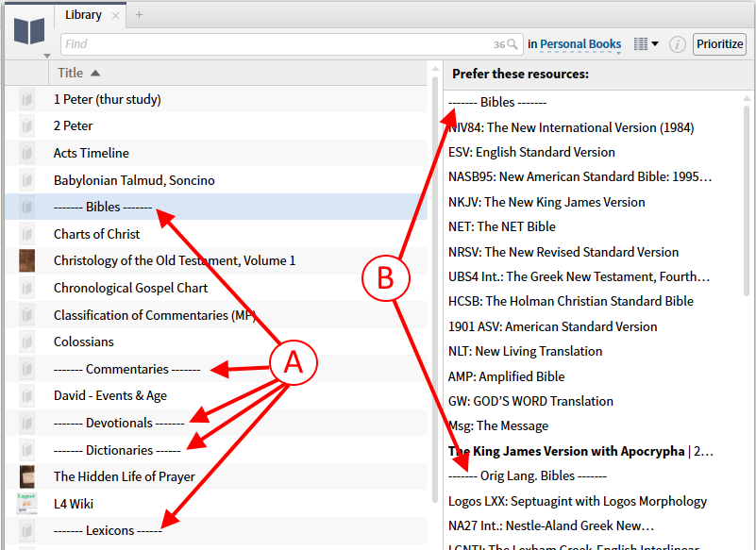Select 1 Peter (thur study) title

(x=107, y=99)
